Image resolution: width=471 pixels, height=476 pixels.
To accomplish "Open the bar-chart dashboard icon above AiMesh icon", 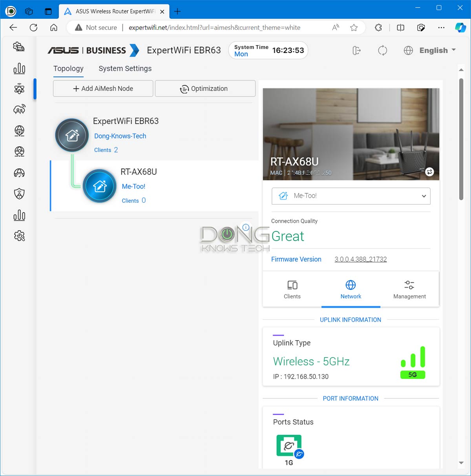I will (x=19, y=69).
